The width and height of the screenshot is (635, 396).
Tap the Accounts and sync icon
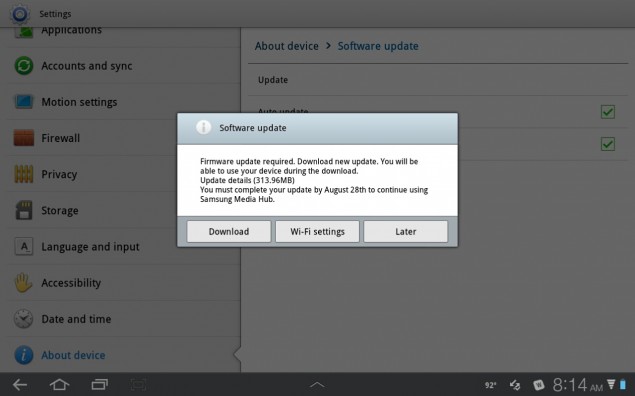pyautogui.click(x=24, y=66)
